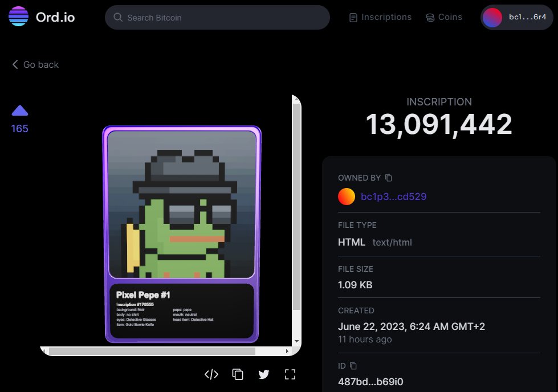Screen dimensions: 558x392
Task: Click the horizontal scroll left arrow
Action: tap(44, 351)
